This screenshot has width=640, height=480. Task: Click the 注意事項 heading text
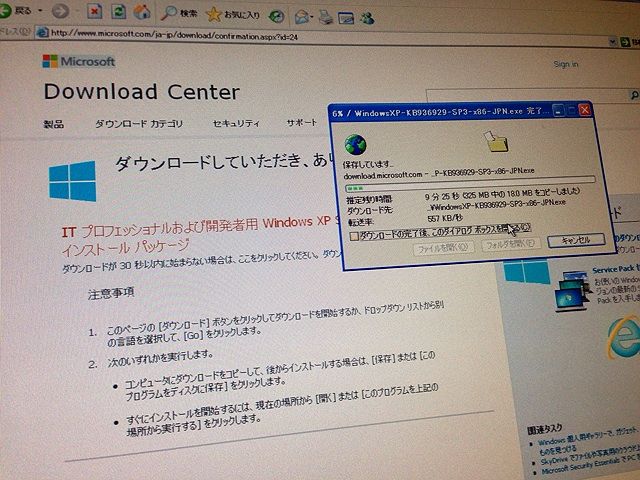click(111, 293)
